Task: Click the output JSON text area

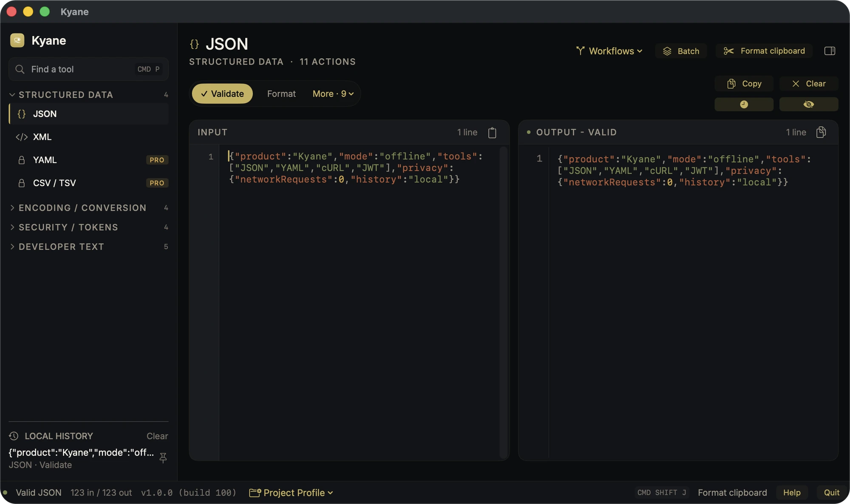Action: coord(693,302)
